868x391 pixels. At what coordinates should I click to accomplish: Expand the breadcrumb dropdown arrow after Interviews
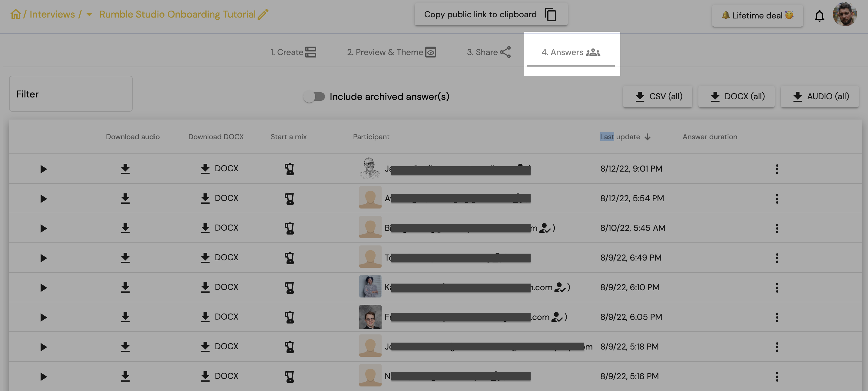coord(89,15)
